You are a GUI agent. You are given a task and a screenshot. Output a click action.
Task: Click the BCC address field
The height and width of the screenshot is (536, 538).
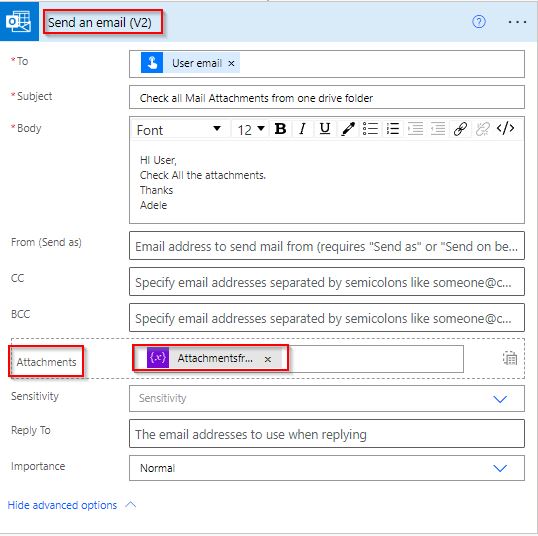coord(327,318)
